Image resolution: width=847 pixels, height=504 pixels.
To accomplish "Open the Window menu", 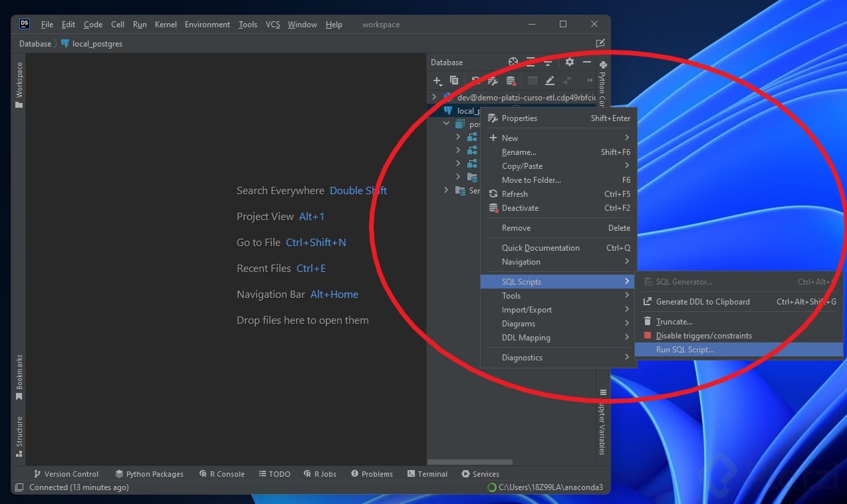I will click(x=302, y=24).
